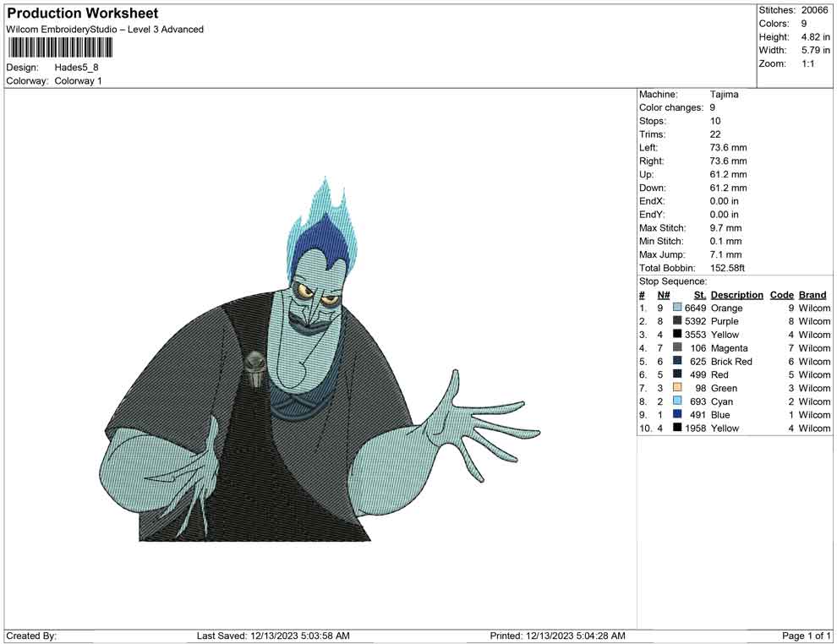The width and height of the screenshot is (837, 644).
Task: Click stitch count '6649' in Orange row
Action: tap(695, 308)
